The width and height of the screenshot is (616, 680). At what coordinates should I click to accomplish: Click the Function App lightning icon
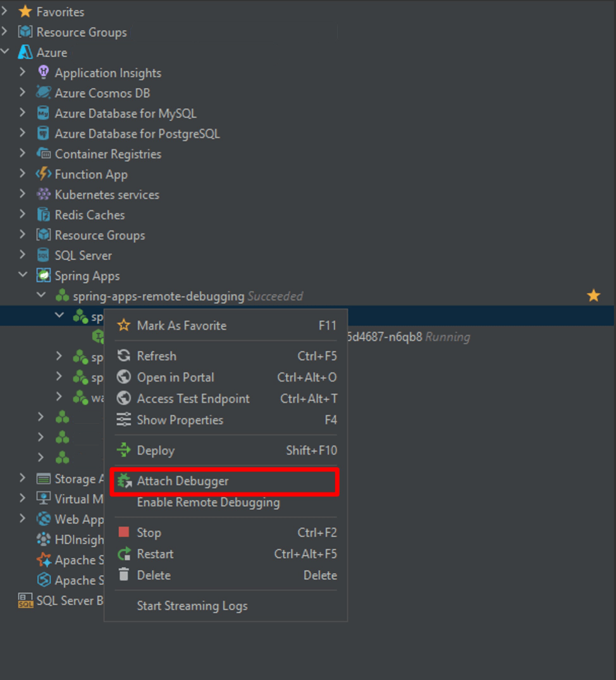point(42,174)
